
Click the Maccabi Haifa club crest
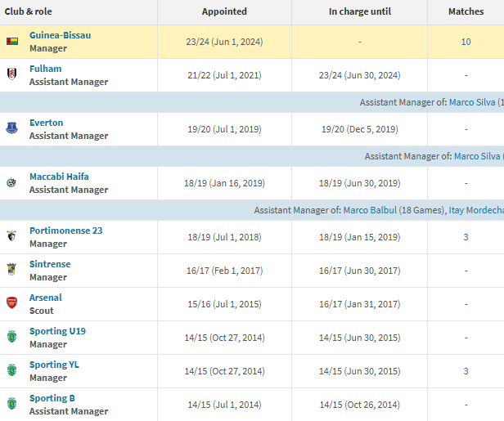click(11, 182)
